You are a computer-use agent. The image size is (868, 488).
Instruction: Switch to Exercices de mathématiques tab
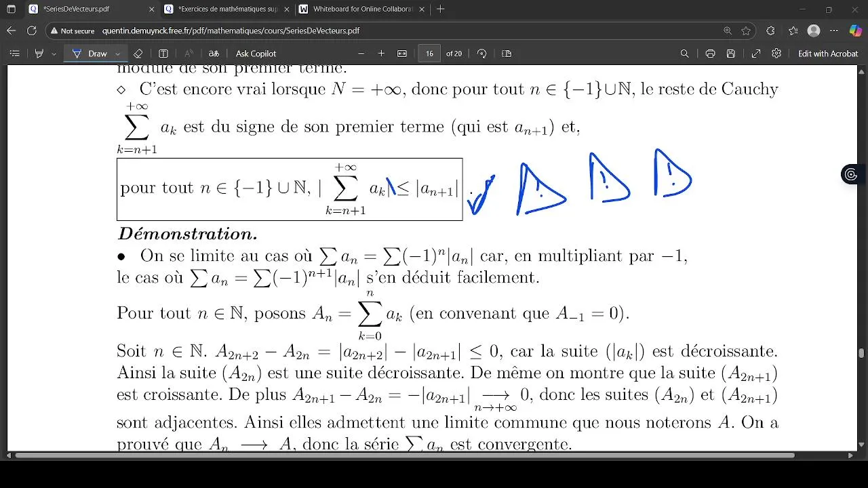(x=226, y=9)
